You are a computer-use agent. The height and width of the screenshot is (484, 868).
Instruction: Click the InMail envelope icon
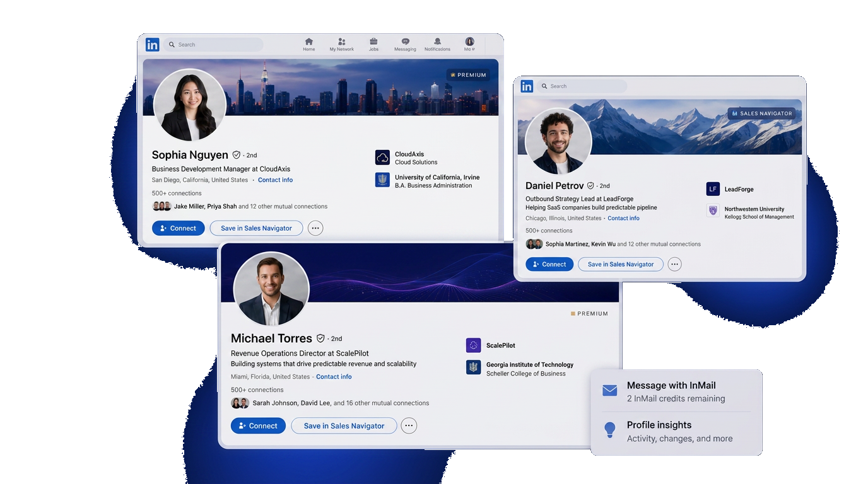(x=609, y=391)
